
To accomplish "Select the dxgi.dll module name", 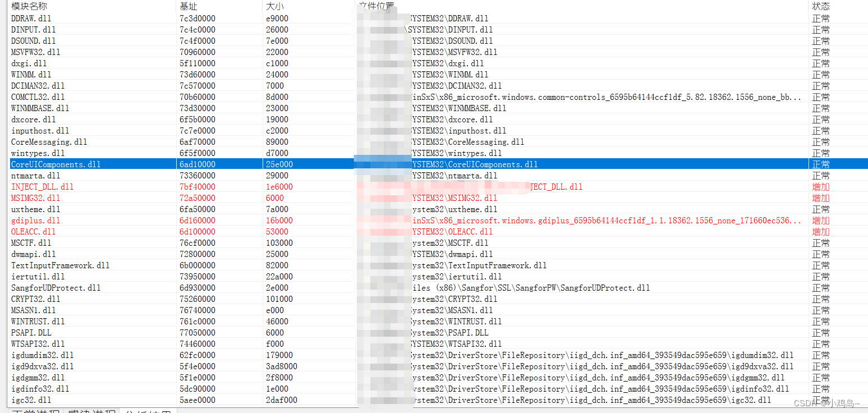I will click(x=29, y=63).
